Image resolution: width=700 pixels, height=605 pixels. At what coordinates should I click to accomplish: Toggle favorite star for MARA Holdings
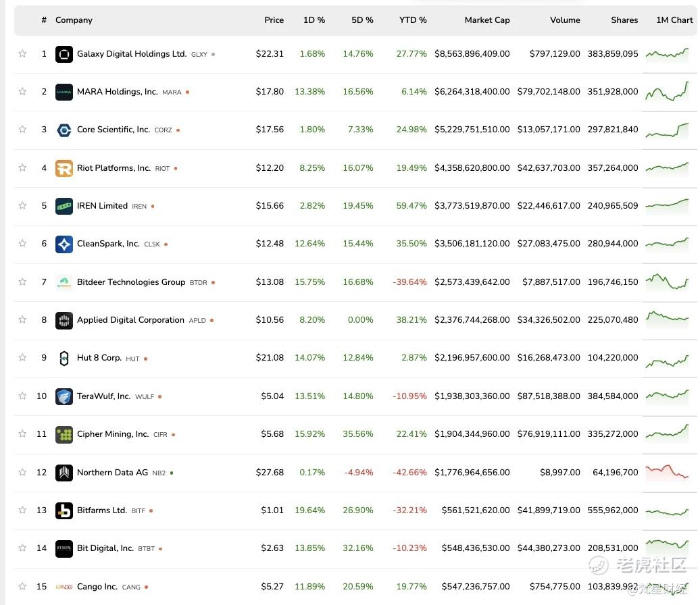click(22, 91)
